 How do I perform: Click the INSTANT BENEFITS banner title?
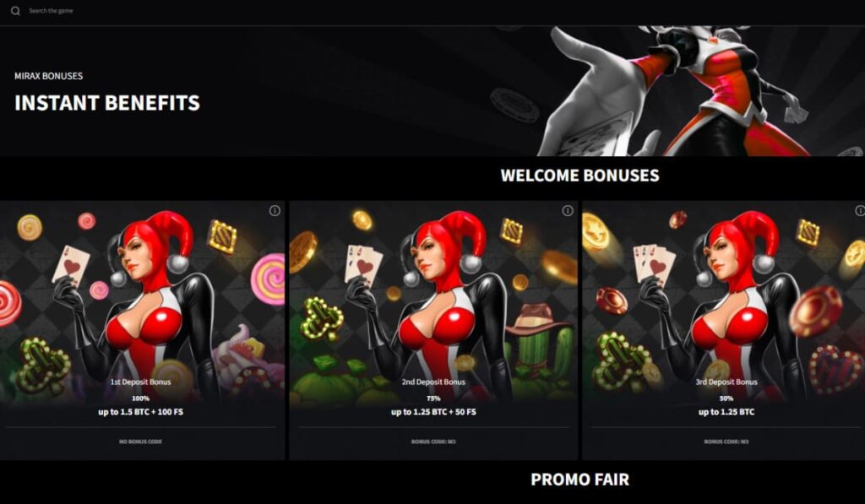click(x=107, y=103)
